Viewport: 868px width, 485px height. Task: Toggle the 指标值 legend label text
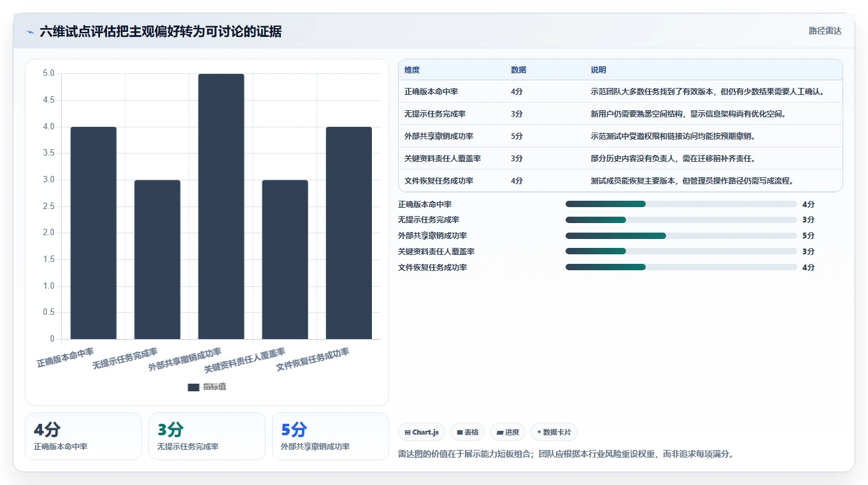point(214,387)
